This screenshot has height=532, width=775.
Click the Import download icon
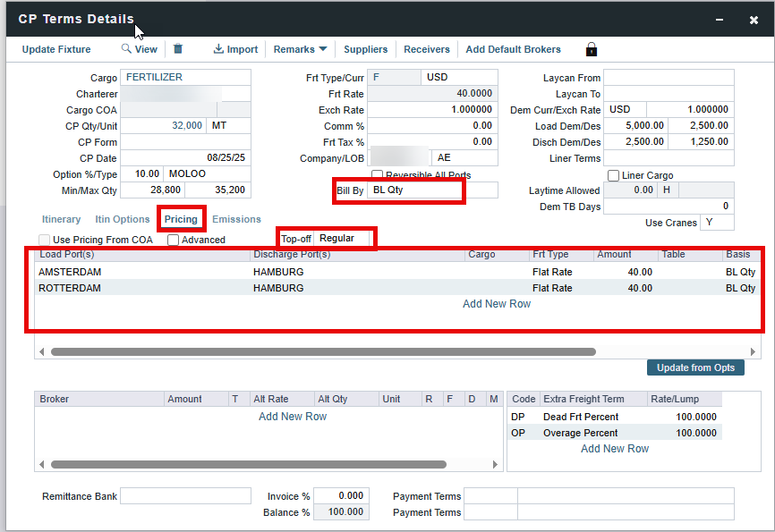218,49
